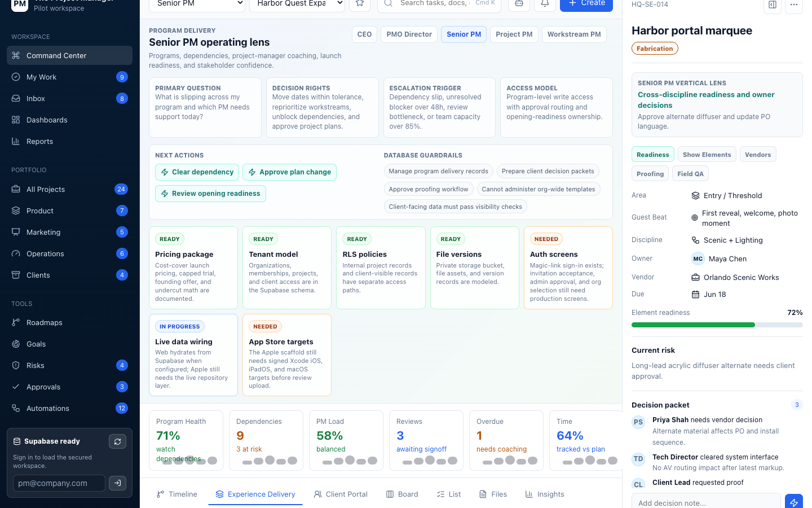Open Command Center in the sidebar
The width and height of the screenshot is (812, 508).
click(69, 55)
